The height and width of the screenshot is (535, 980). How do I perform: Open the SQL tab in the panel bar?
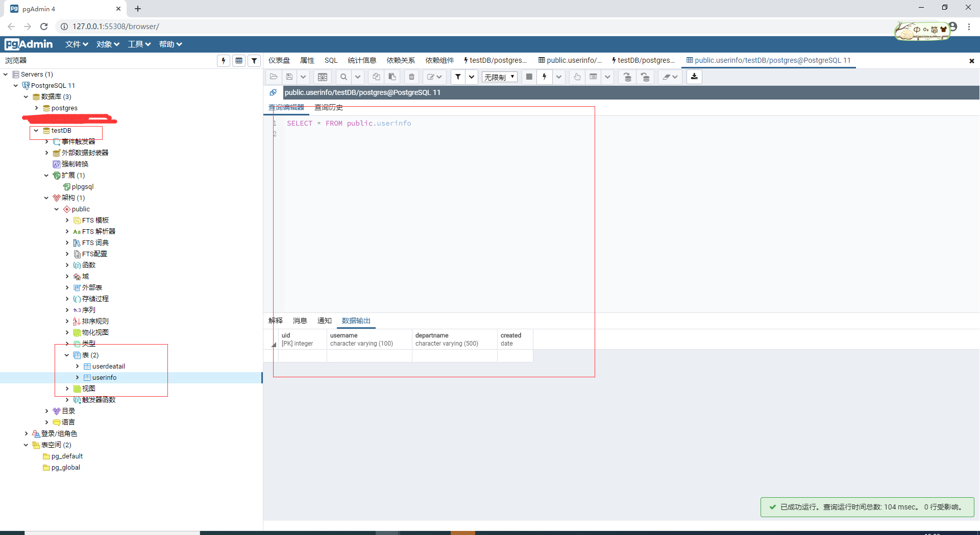click(x=331, y=60)
